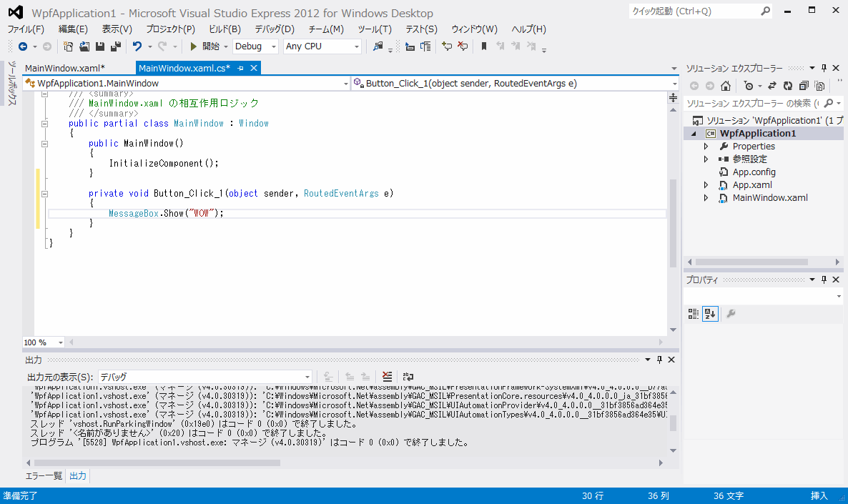This screenshot has width=848, height=504.
Task: Click the output panel horizontal scrollbar
Action: (157, 463)
